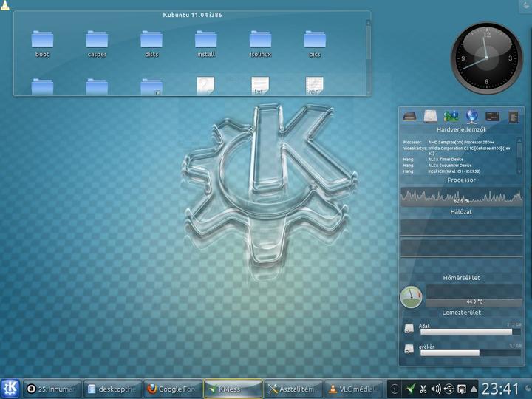Viewport: 532px width, 399px height.
Task: Click the temperature gauge dial
Action: [412, 297]
